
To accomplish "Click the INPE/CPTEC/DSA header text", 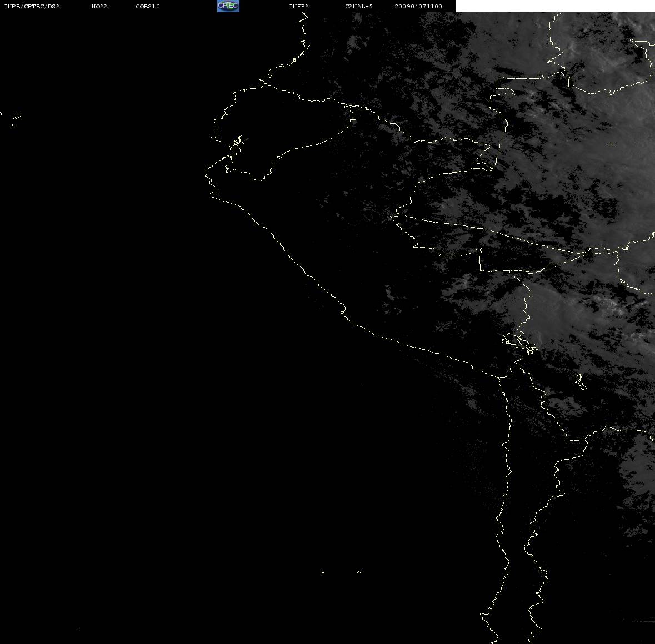I will (x=32, y=6).
